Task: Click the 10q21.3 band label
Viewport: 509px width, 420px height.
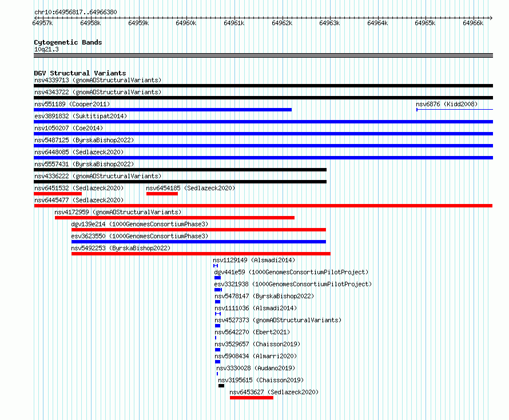Action: tap(46, 49)
